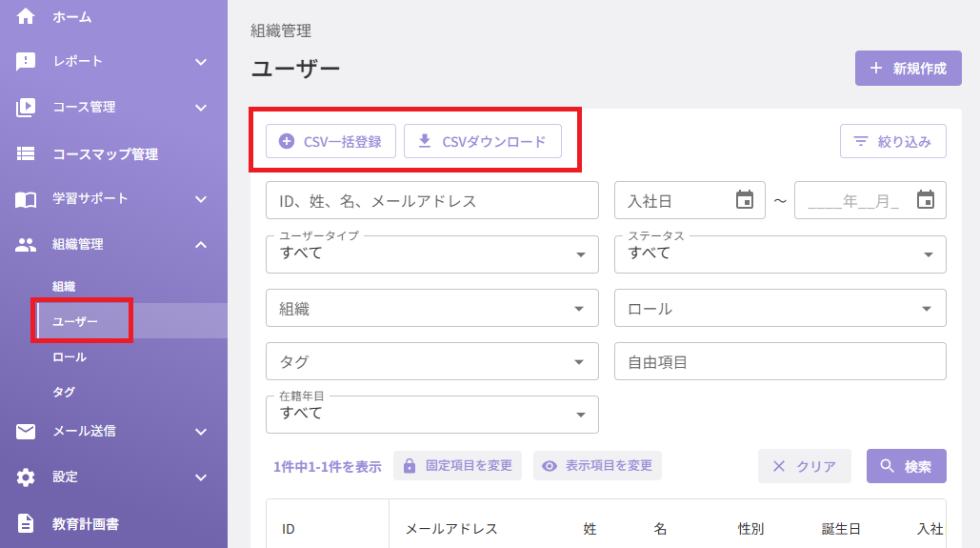980x548 pixels.
Task: Click the ホーム house icon in sidebar
Action: pyautogui.click(x=26, y=16)
